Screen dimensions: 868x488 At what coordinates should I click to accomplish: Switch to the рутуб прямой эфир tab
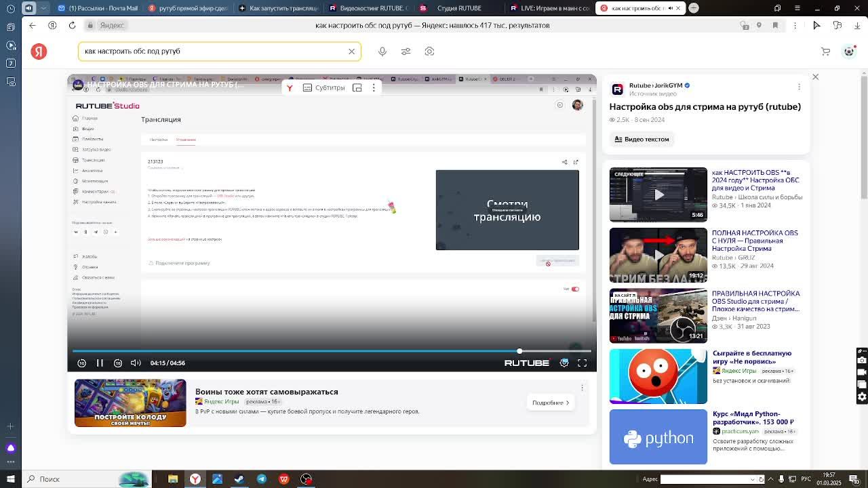tap(189, 8)
